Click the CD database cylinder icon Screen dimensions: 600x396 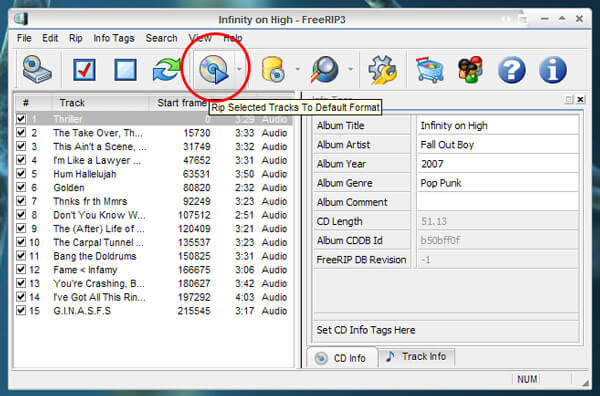pos(273,70)
